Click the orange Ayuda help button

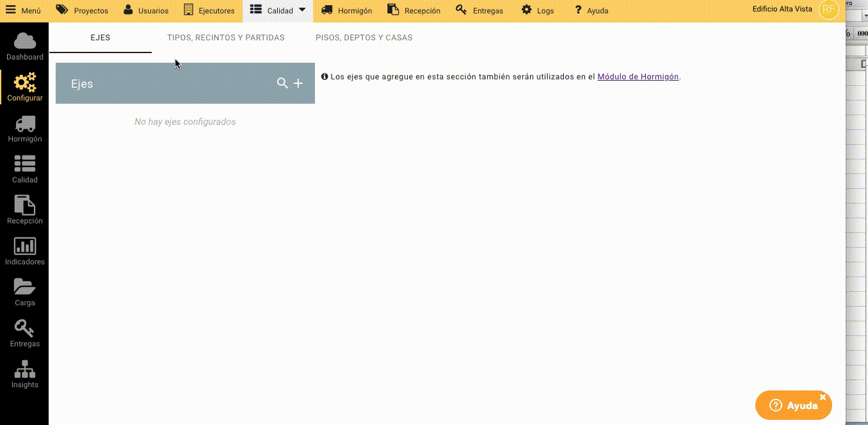tap(792, 405)
